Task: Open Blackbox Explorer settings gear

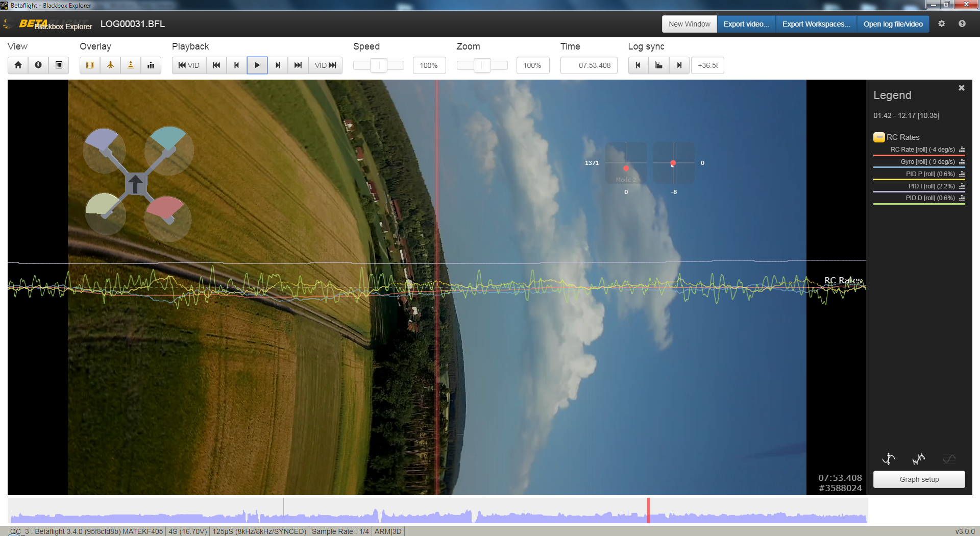Action: pyautogui.click(x=942, y=23)
